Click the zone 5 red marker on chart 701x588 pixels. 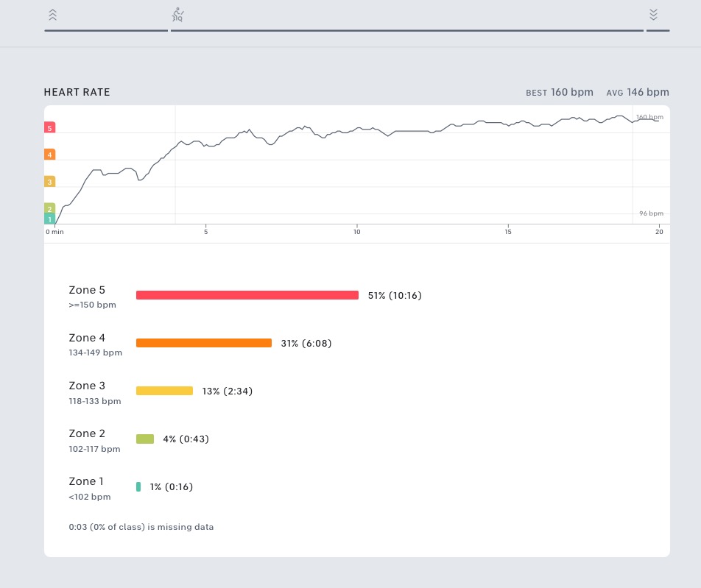coord(49,127)
